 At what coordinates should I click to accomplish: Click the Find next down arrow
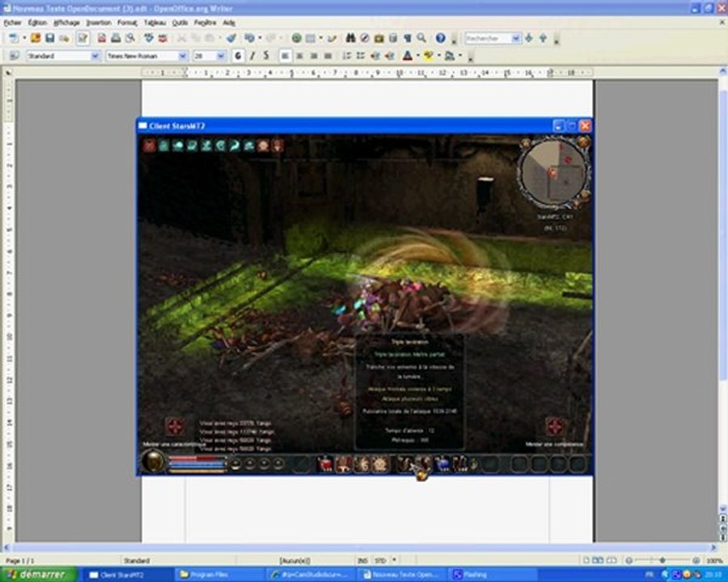tap(529, 38)
